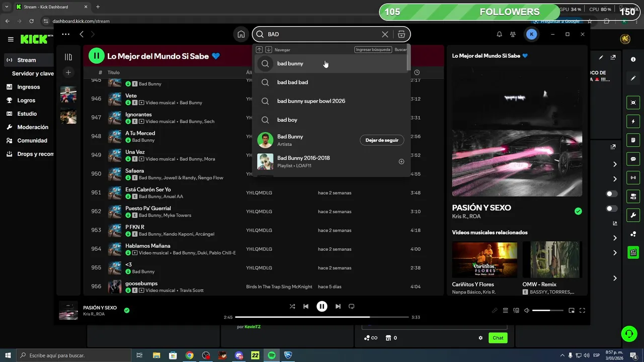
Task: Open Ingresos in Kick sidebar
Action: point(29,87)
